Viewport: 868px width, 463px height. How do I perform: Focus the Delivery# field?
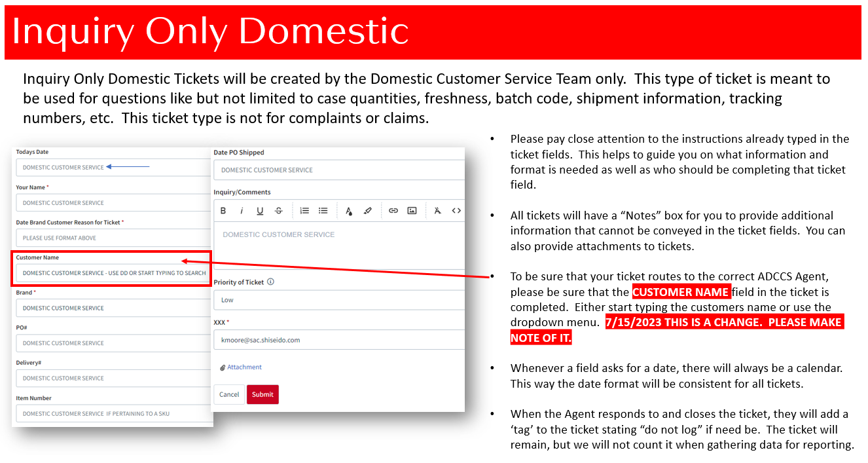point(113,378)
